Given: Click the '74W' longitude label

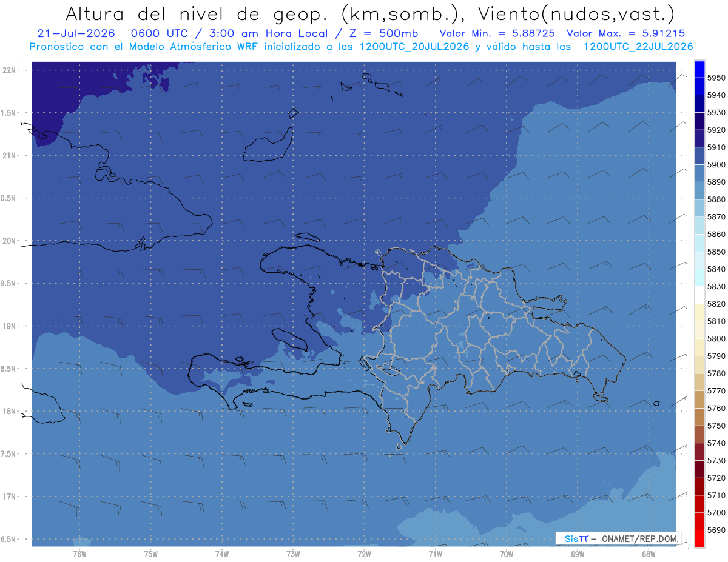Looking at the screenshot, I should point(221,554).
